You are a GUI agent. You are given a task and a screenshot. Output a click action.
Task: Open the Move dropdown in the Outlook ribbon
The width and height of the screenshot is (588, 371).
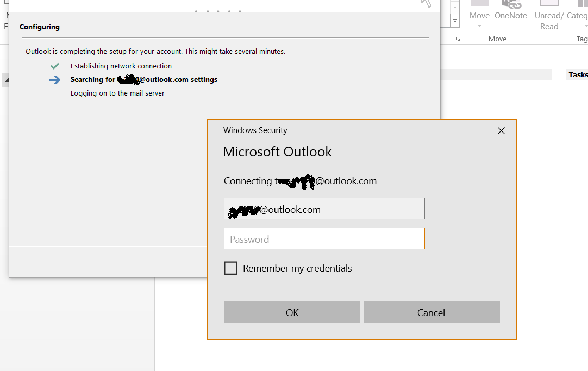coord(479,15)
